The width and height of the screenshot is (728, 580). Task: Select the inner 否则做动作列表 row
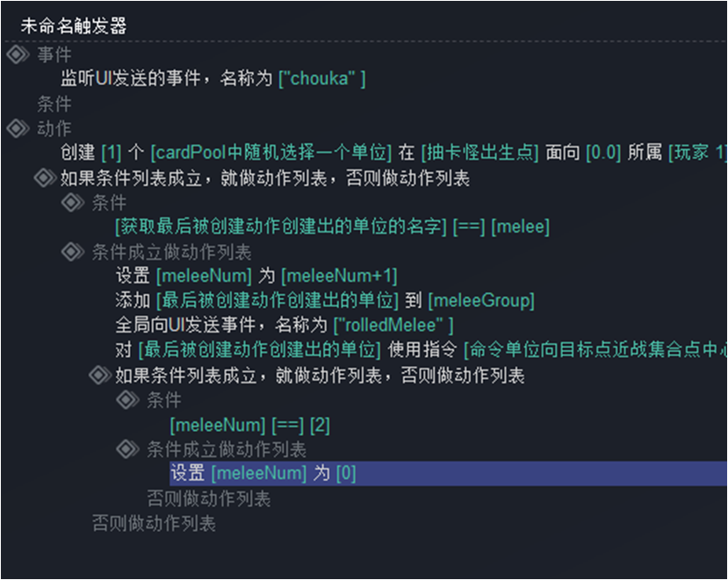pos(209,498)
